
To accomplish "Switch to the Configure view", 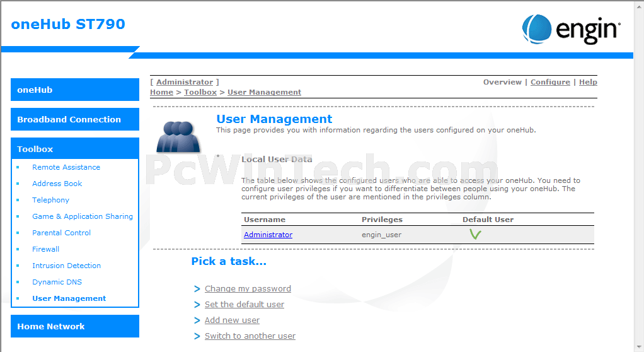I will pos(550,82).
